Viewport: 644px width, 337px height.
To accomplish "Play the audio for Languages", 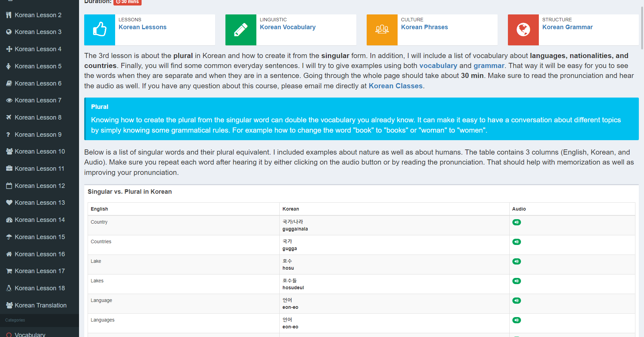I will point(517,320).
